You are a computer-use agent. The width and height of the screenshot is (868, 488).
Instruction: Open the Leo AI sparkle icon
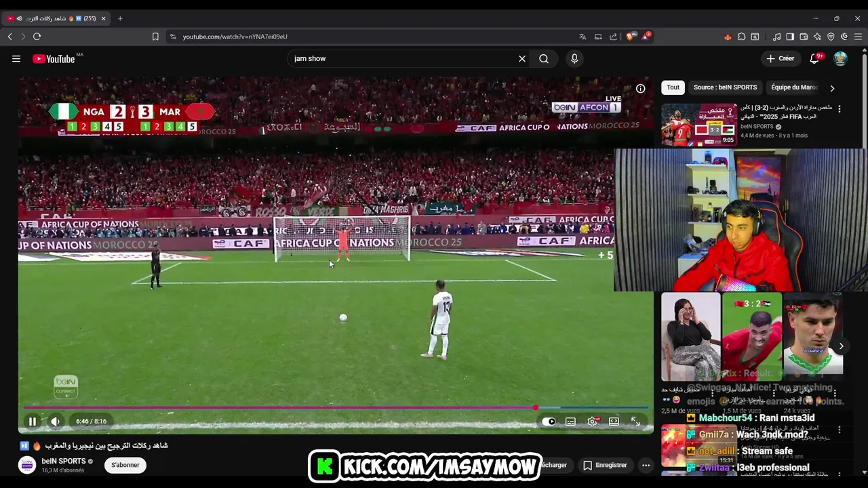point(817,37)
